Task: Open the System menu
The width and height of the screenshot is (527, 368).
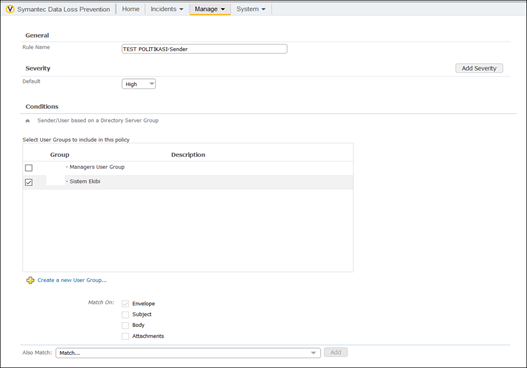Action: click(251, 9)
